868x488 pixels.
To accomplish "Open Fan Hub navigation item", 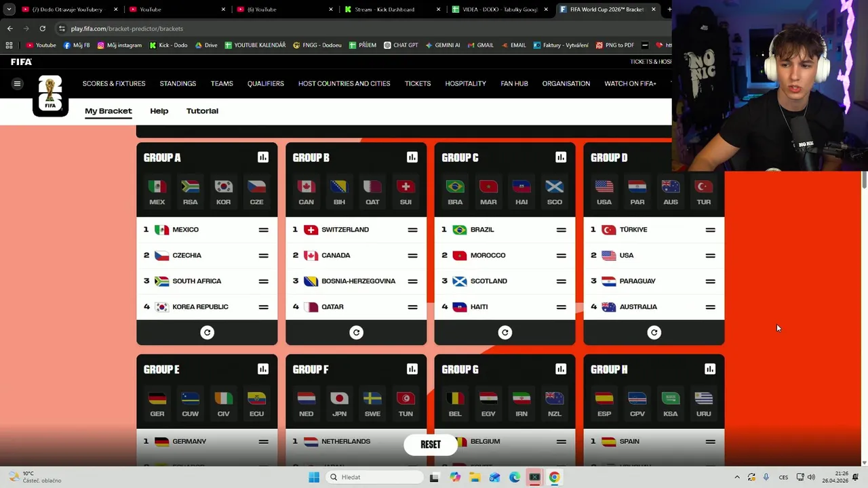I will pos(514,83).
